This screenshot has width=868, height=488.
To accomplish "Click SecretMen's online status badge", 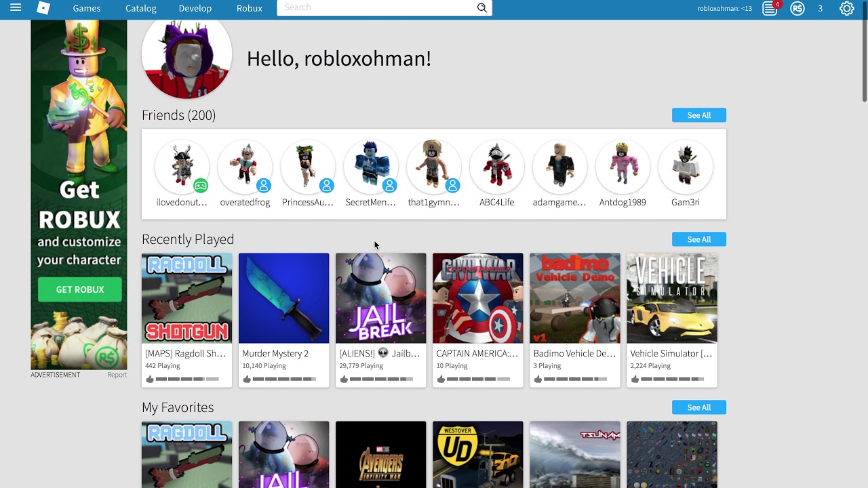I will click(x=389, y=186).
